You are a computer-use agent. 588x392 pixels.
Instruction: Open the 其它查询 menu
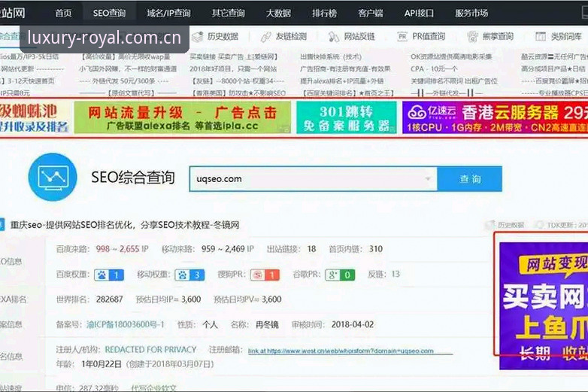[x=228, y=13]
